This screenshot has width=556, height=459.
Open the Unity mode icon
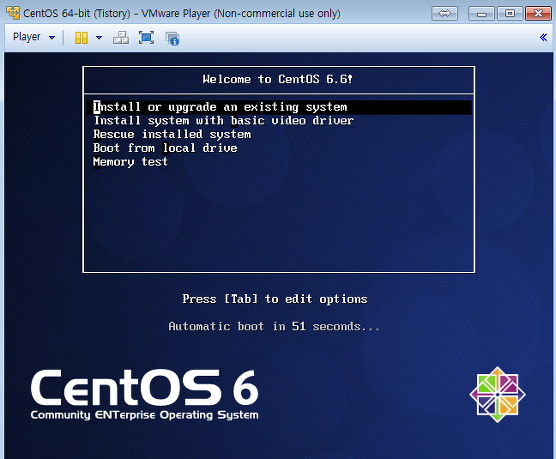[172, 38]
